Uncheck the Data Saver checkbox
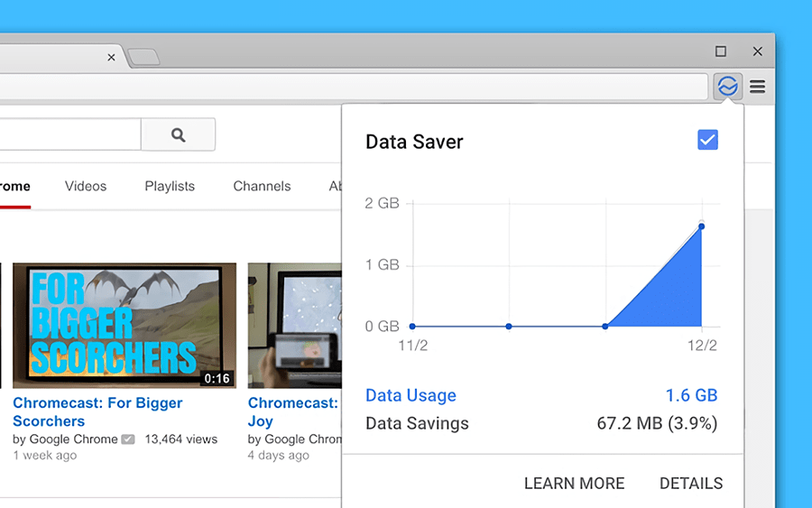Viewport: 812px width, 508px height. (x=707, y=140)
